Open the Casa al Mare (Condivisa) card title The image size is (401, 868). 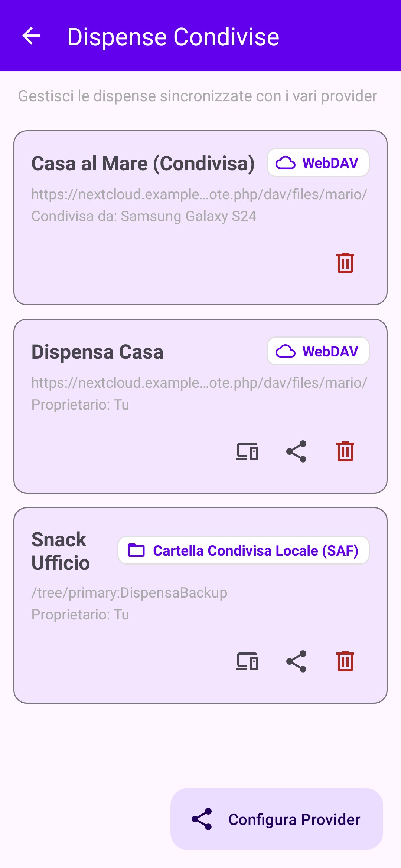tap(143, 164)
